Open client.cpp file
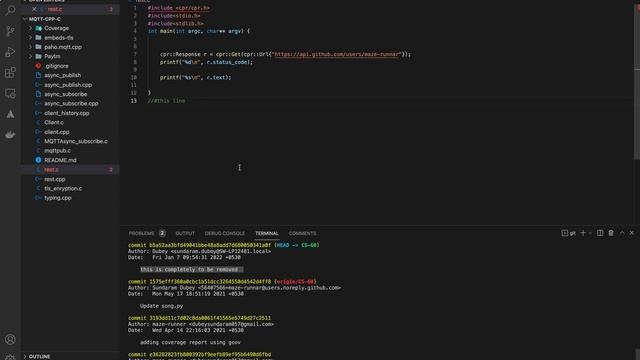 pos(57,132)
